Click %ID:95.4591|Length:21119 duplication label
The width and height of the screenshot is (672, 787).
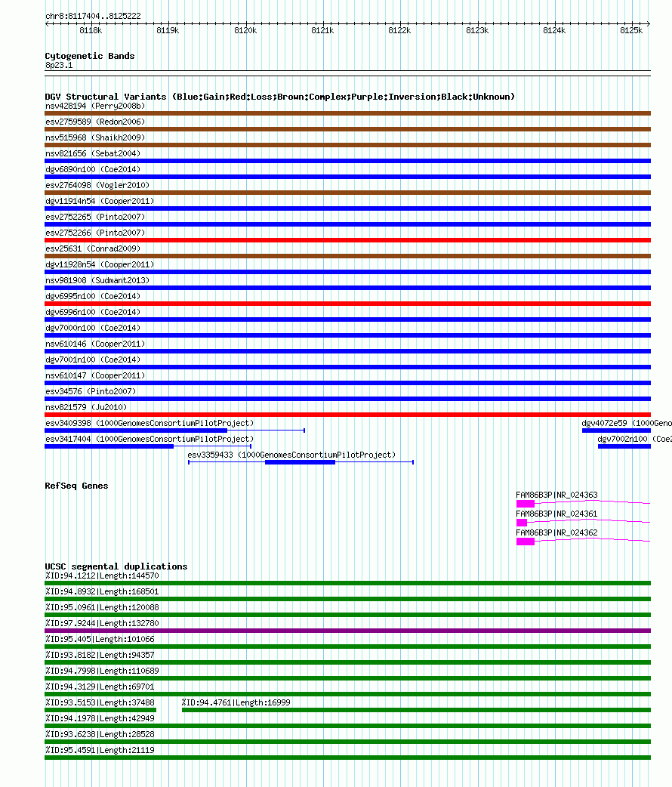tap(100, 750)
